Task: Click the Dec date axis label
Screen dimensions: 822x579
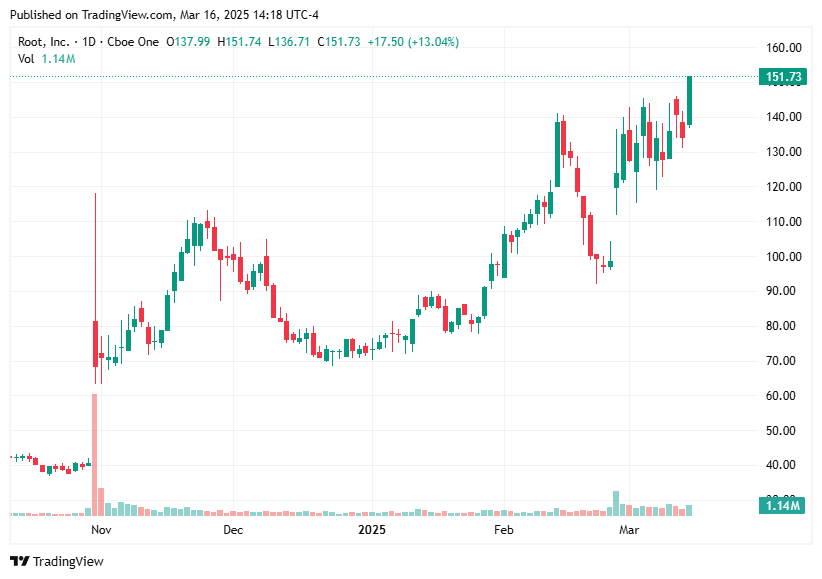Action: point(233,530)
